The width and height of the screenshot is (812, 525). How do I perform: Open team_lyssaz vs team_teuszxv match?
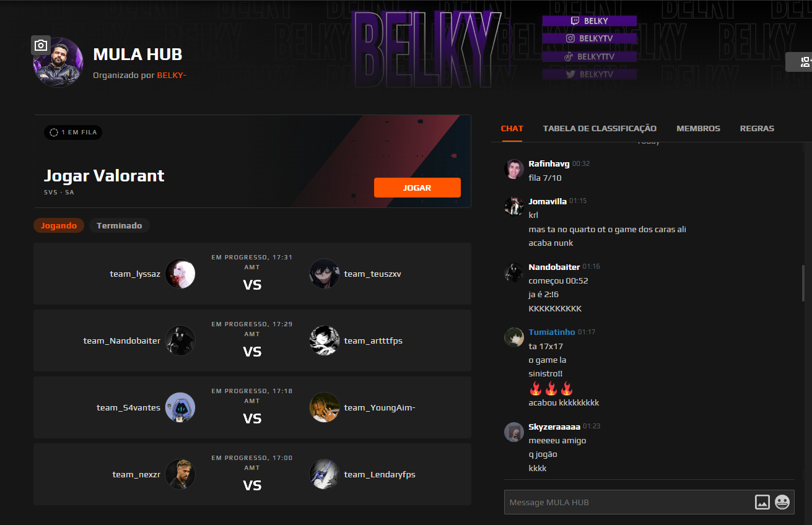coord(252,274)
